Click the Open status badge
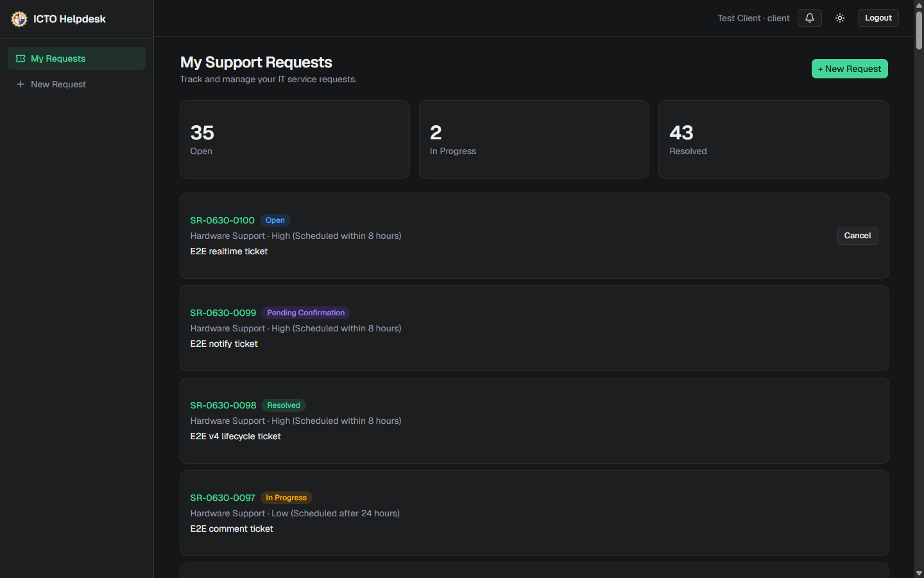The image size is (924, 578). (275, 220)
